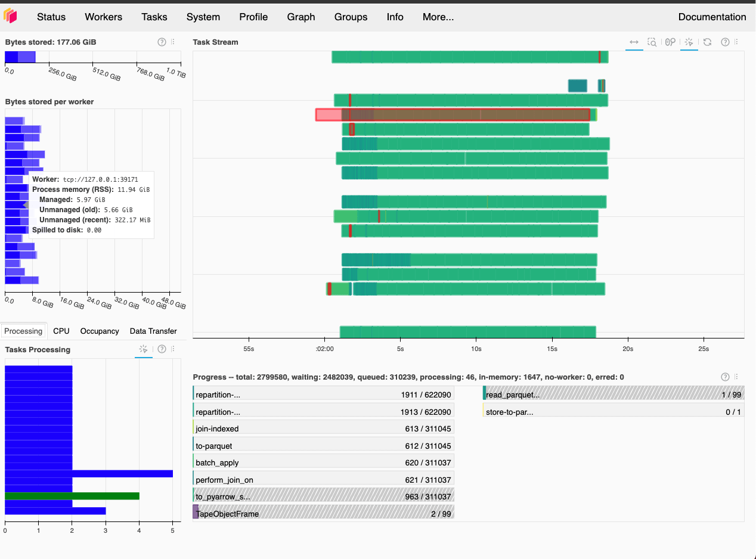Click the store-to-par... progress bar

[614, 411]
